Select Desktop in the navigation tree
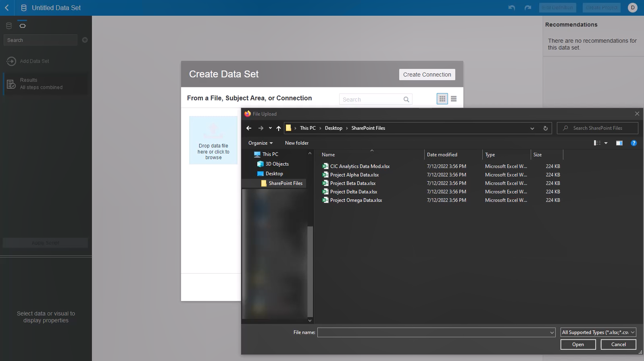The image size is (644, 361). 270,174
